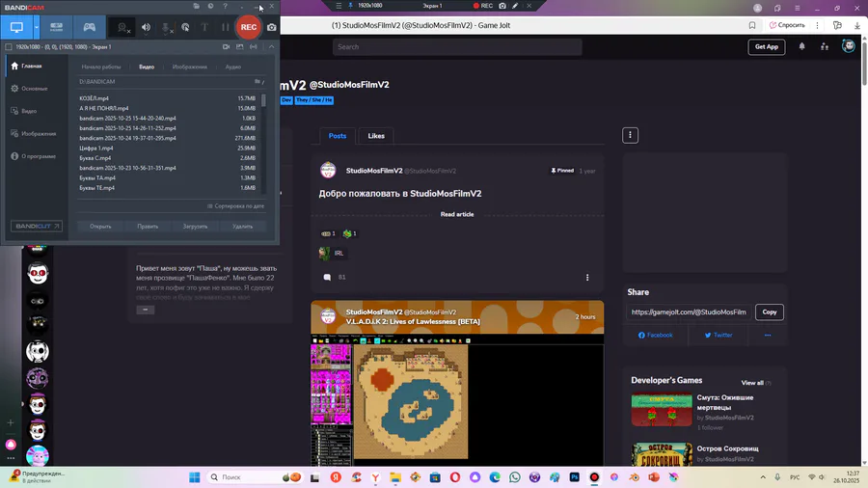868x488 pixels.
Task: Click audio broadcast icon in Bandicam status row
Action: point(254,47)
